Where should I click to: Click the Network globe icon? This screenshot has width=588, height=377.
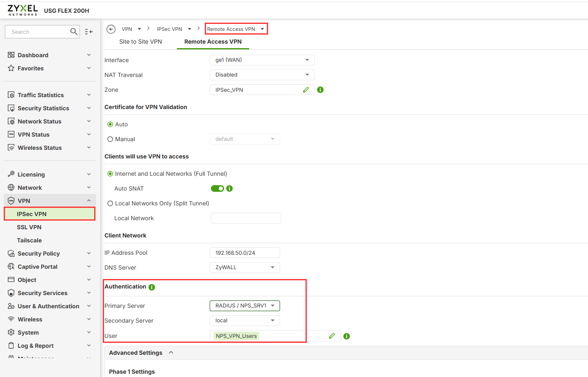[x=11, y=188]
